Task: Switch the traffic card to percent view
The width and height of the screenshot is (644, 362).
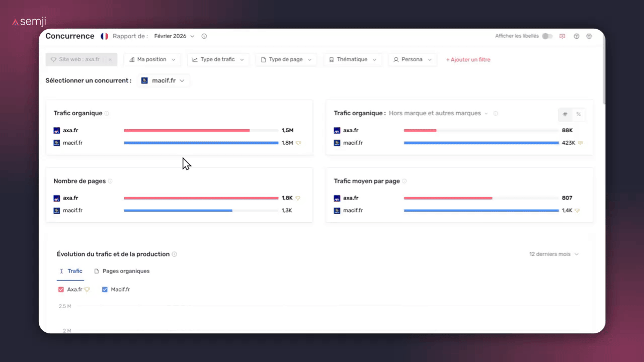Action: (578, 115)
